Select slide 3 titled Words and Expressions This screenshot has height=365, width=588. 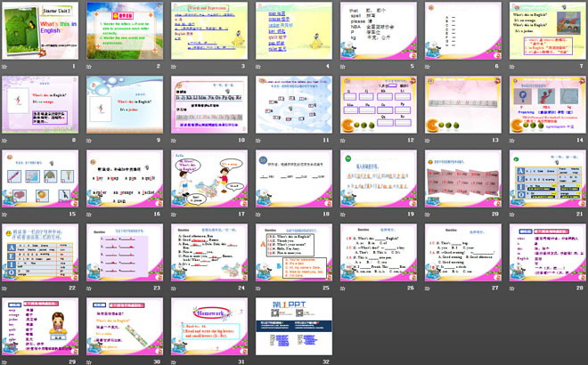(206, 31)
